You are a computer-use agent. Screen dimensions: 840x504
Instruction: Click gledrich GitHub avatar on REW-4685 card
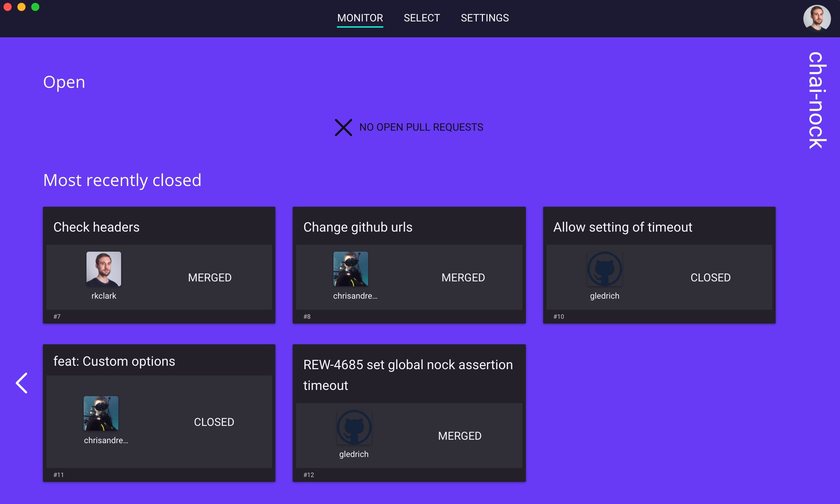pyautogui.click(x=354, y=427)
